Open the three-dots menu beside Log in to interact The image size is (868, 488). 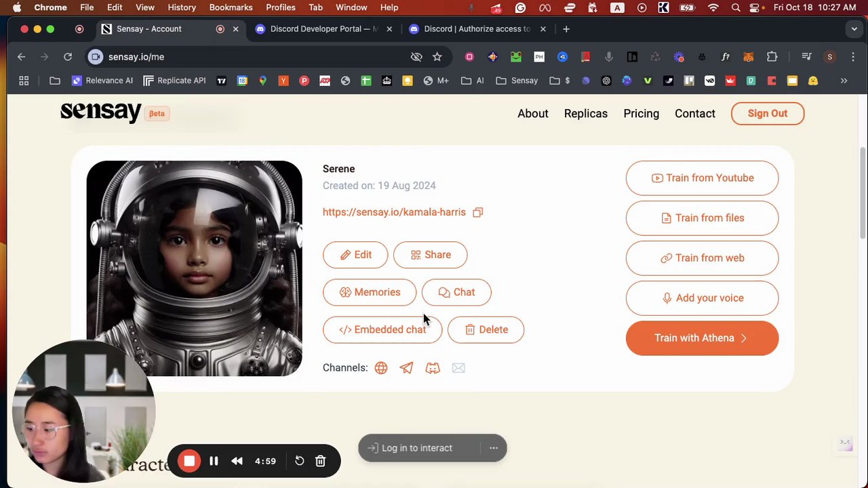(x=494, y=448)
